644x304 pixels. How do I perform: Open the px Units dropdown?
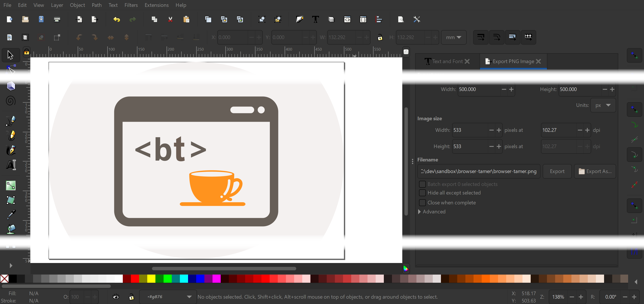coord(603,105)
